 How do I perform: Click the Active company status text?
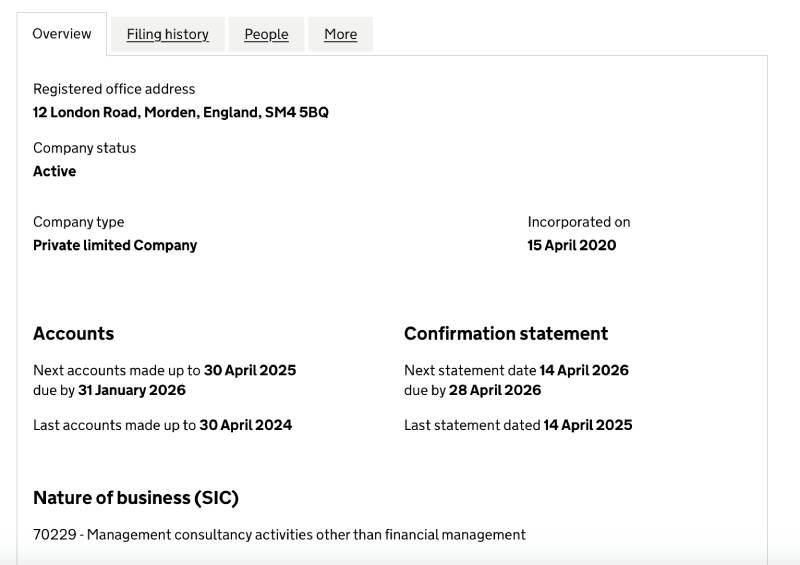click(54, 171)
